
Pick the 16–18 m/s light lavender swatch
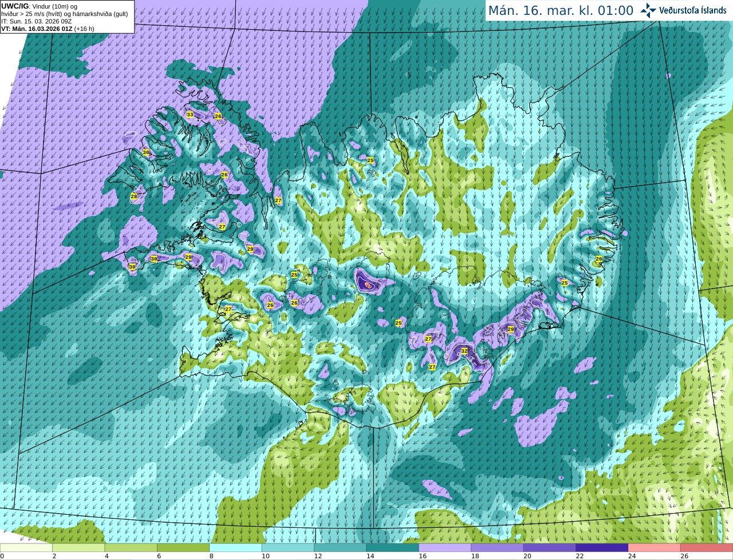tap(446, 547)
